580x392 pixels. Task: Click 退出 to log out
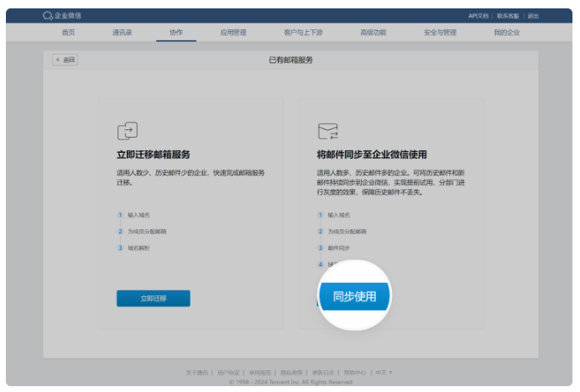(533, 16)
